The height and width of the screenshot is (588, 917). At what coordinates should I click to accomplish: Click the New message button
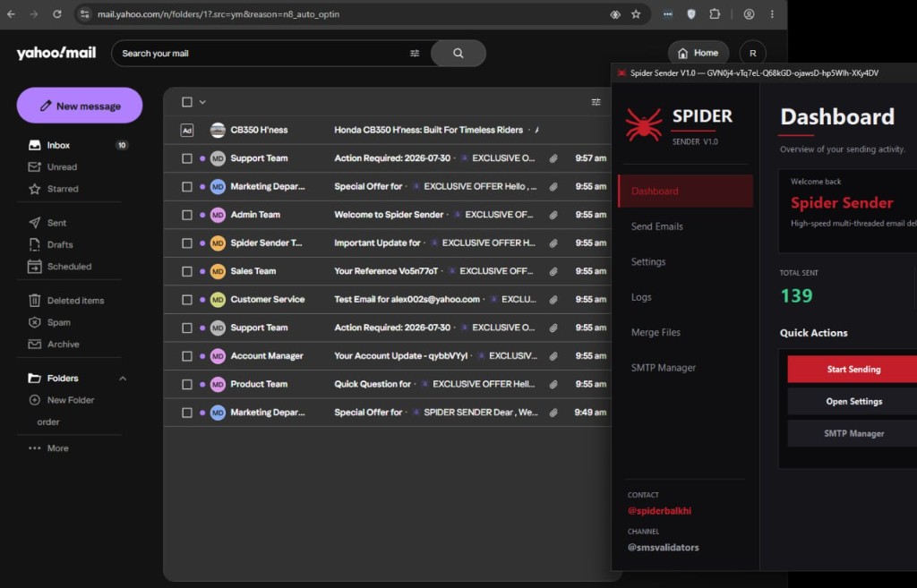(80, 106)
